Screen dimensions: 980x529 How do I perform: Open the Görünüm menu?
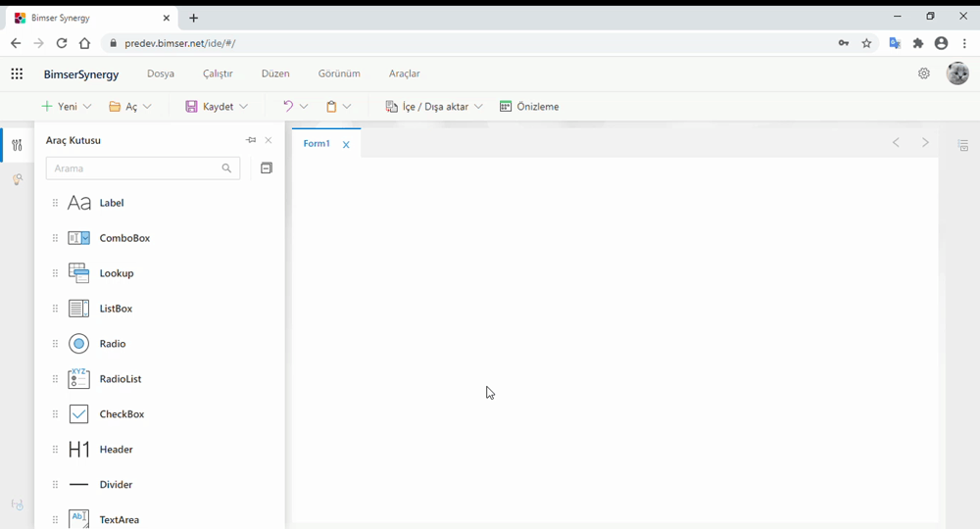pos(339,73)
